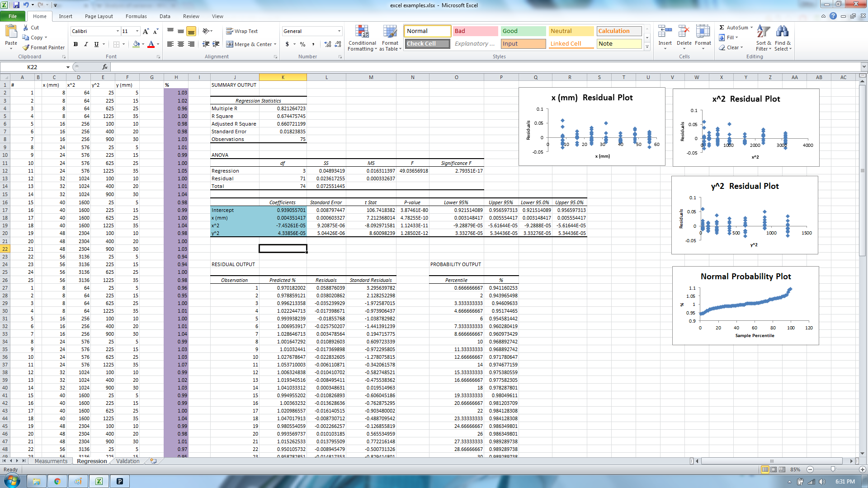Screen dimensions: 868x488
Task: Apply yellow fill color bucket
Action: click(x=136, y=44)
